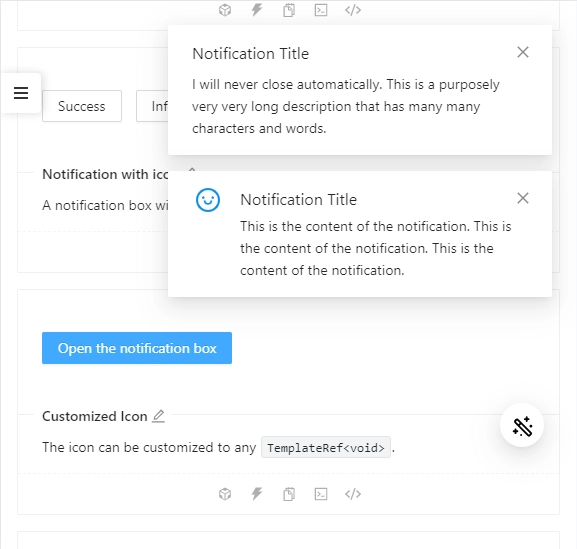Screen dimensions: 577x549
Task: Open top demo in StackBlitz lightning icon
Action: (257, 10)
